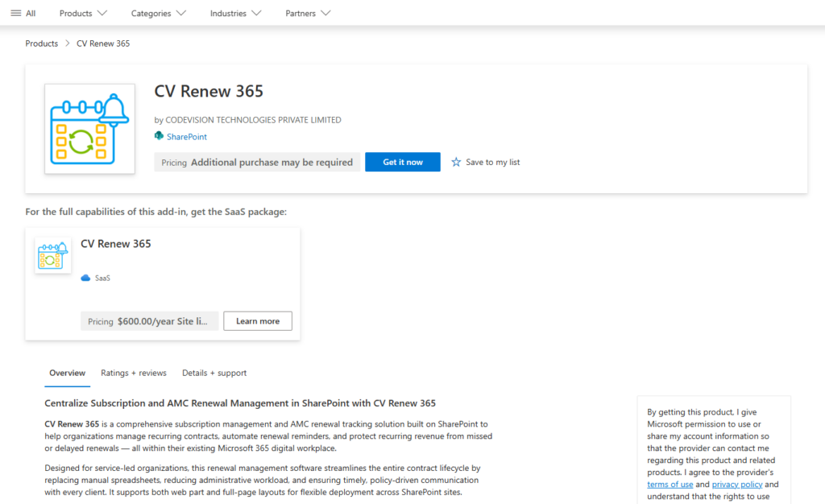Click the CV Renew 365 breadcrumb text
This screenshot has height=504, width=825.
(103, 43)
